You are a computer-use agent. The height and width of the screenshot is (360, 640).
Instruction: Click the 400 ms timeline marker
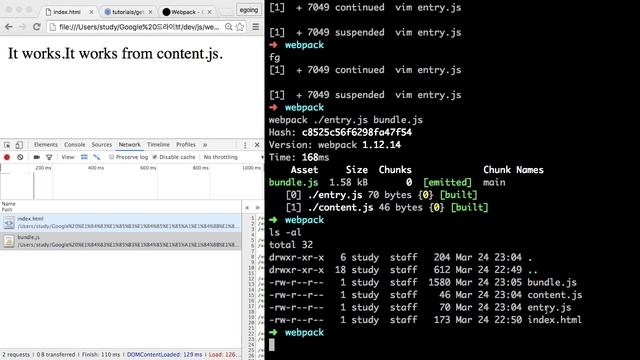click(x=96, y=168)
